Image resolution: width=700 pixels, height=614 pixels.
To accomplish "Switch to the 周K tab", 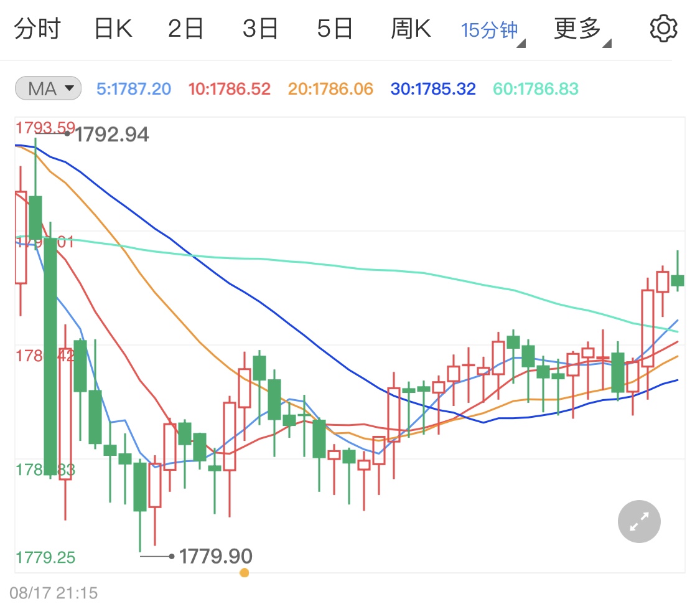I will pos(411,29).
